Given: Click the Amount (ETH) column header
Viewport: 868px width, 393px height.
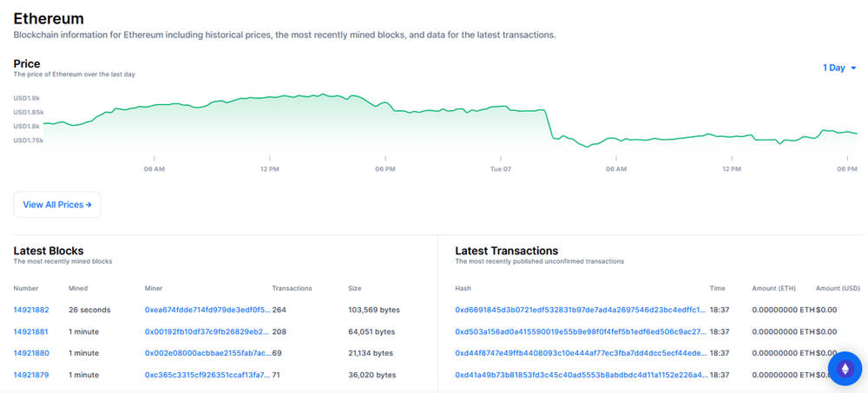Looking at the screenshot, I should [x=774, y=288].
